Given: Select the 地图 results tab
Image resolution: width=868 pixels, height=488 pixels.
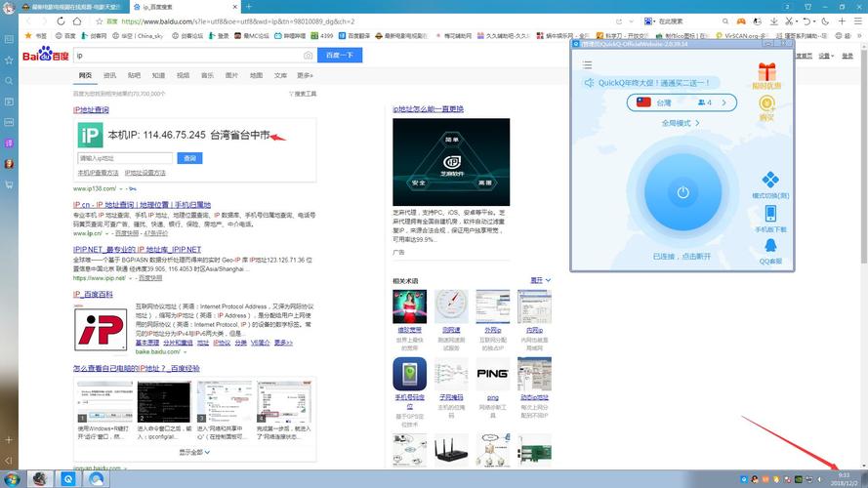Looking at the screenshot, I should click(256, 75).
